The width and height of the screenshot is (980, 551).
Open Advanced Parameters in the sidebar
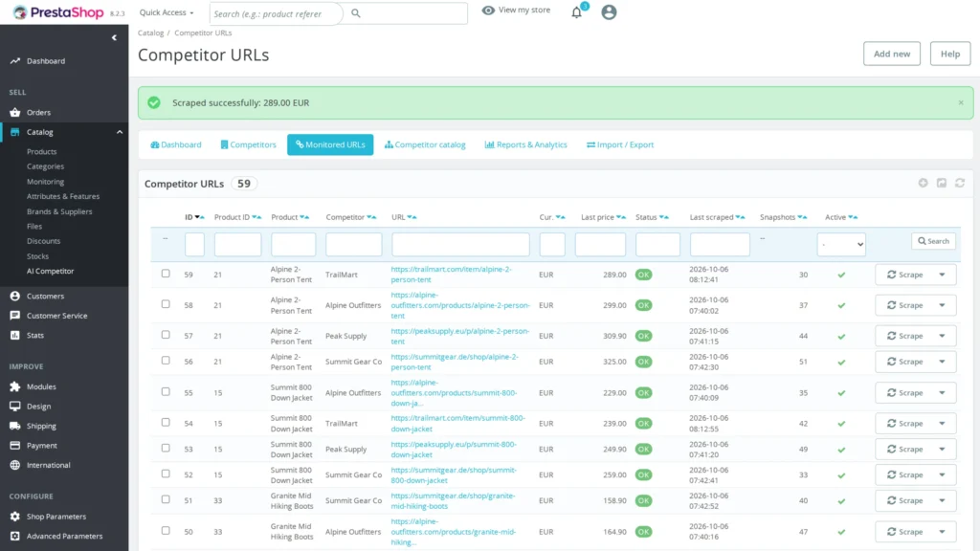pos(64,536)
